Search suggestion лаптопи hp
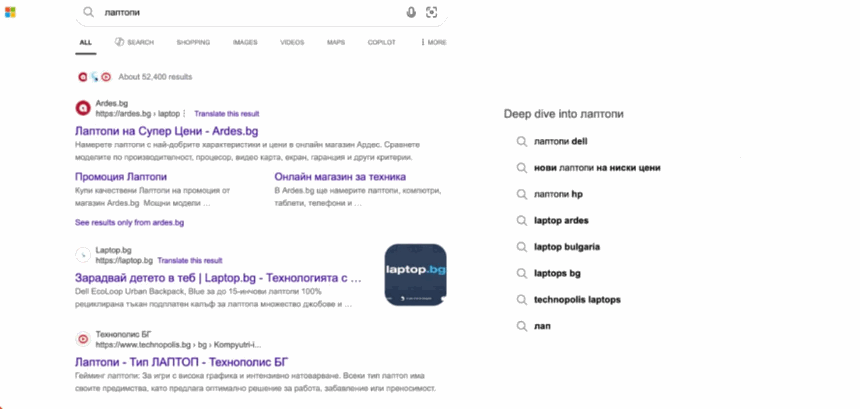This screenshot has width=860, height=409. click(x=558, y=194)
